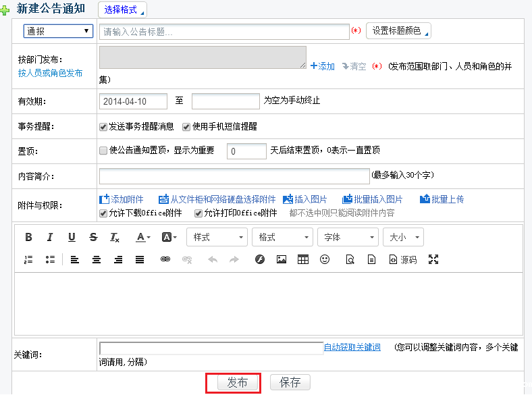
Task: Insert a table in the editor
Action: [303, 259]
